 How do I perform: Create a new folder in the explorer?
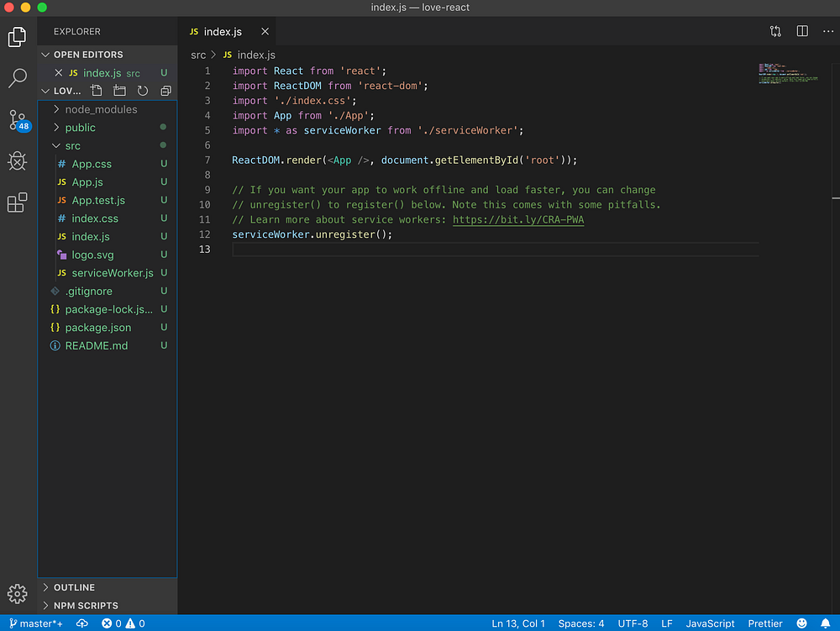(x=118, y=91)
